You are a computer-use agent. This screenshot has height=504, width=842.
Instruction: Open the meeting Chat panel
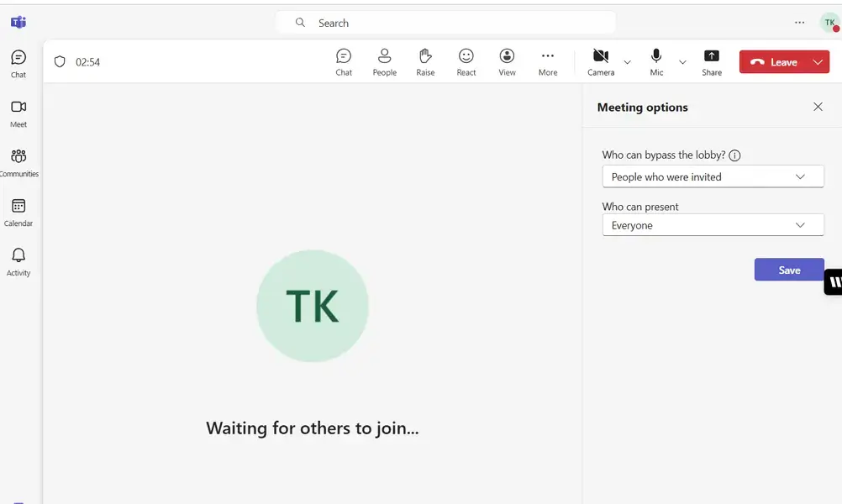(x=344, y=60)
